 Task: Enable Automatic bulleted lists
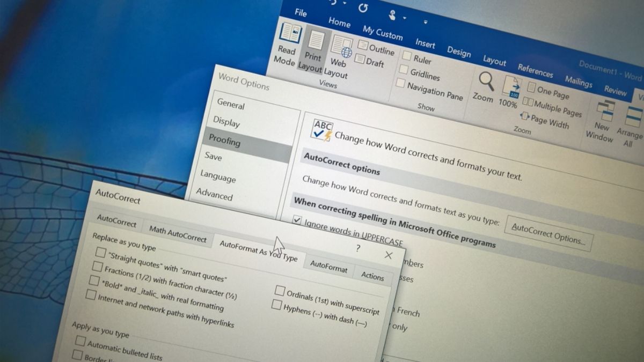point(80,341)
